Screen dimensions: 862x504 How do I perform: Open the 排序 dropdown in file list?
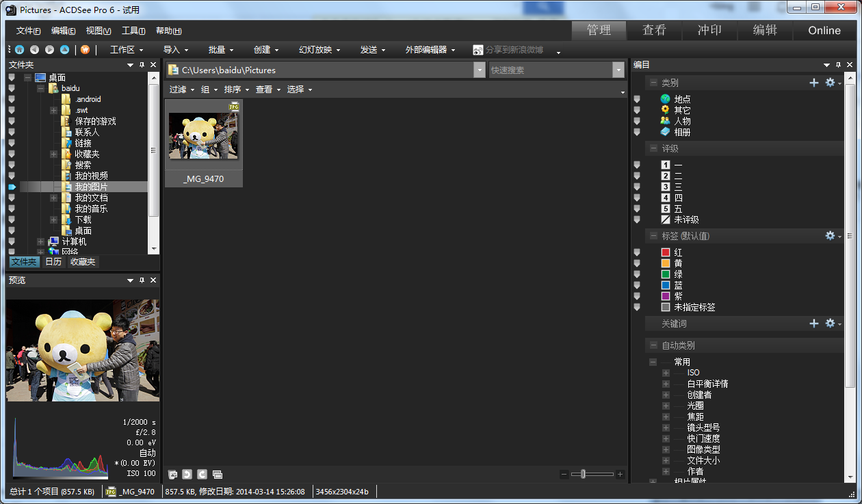pyautogui.click(x=237, y=90)
